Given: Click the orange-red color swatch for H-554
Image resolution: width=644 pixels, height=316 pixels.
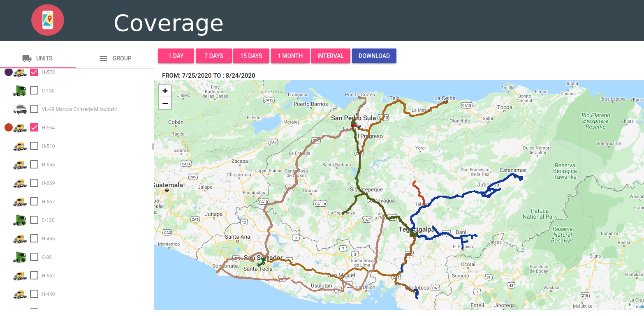Looking at the screenshot, I should [8, 127].
